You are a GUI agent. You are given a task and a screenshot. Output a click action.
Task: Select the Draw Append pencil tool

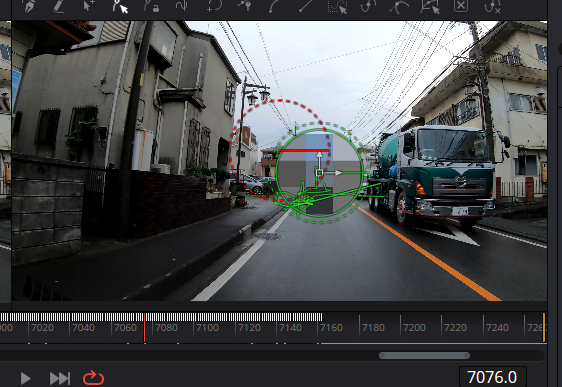pyautogui.click(x=59, y=6)
